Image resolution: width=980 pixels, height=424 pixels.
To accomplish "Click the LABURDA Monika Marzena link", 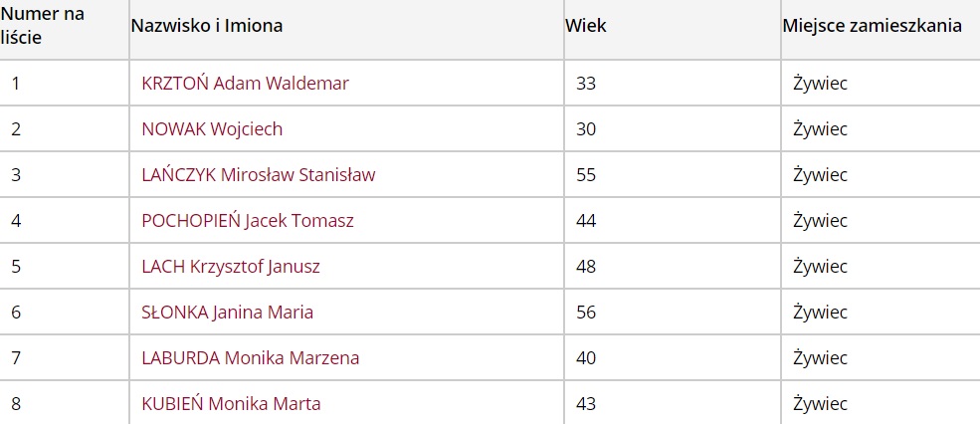I will click(250, 358).
